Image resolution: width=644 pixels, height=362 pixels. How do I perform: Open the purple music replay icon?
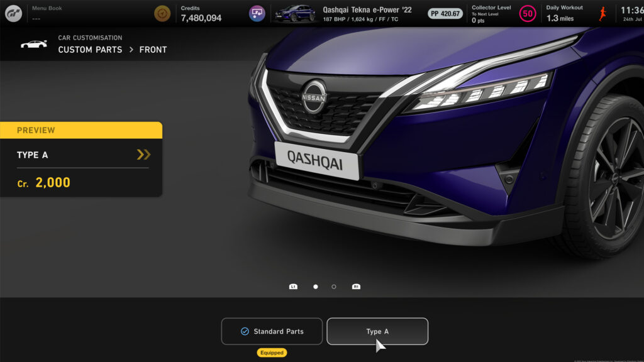coord(257,14)
